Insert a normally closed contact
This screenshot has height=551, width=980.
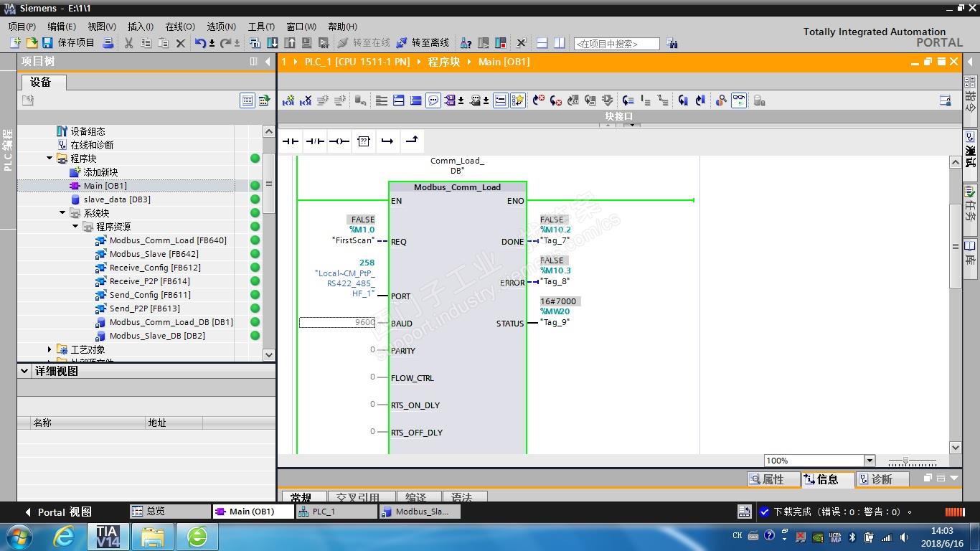315,141
